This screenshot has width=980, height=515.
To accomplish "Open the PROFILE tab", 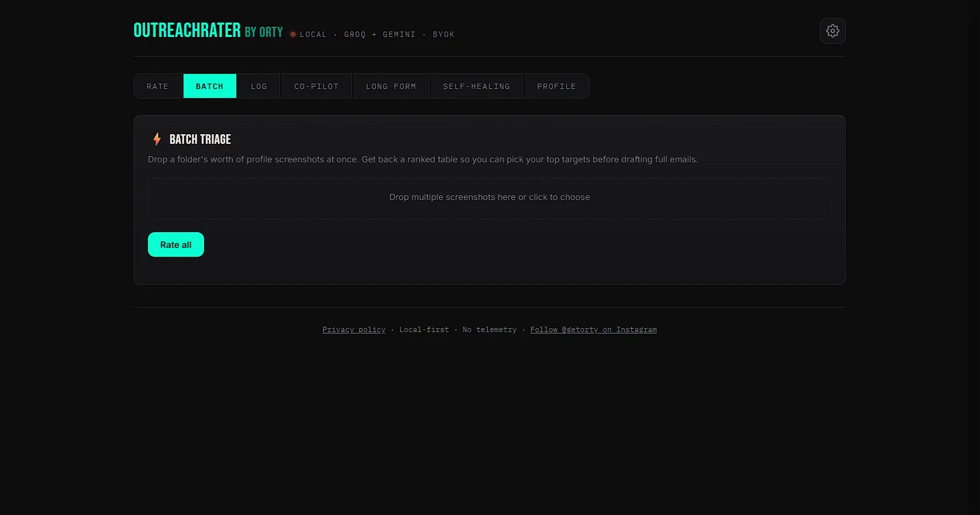I will click(x=557, y=86).
